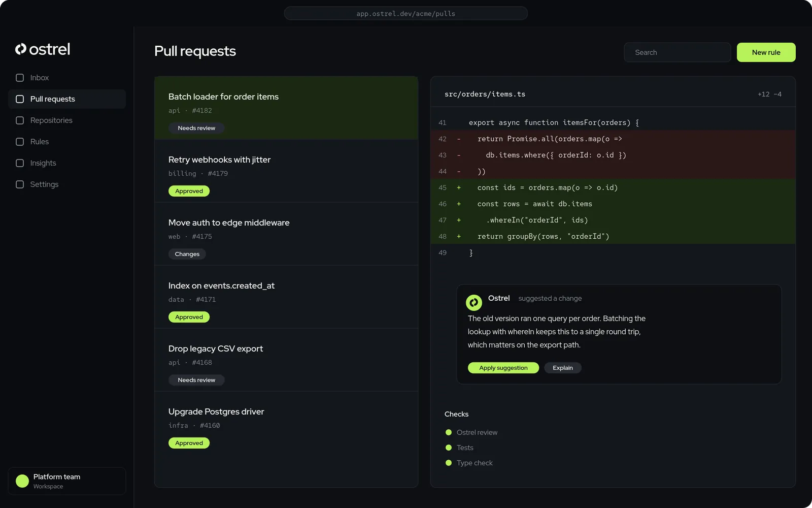Click the Needs review badge on #4182

point(196,128)
